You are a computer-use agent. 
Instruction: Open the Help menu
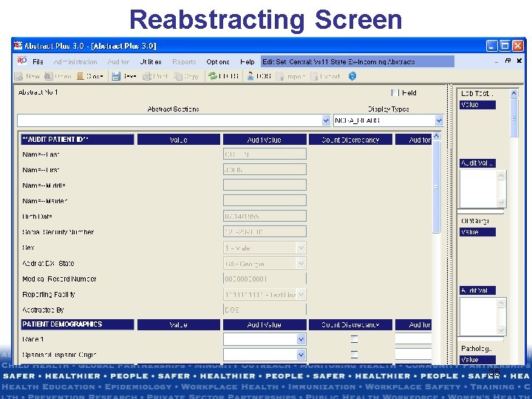(x=247, y=62)
